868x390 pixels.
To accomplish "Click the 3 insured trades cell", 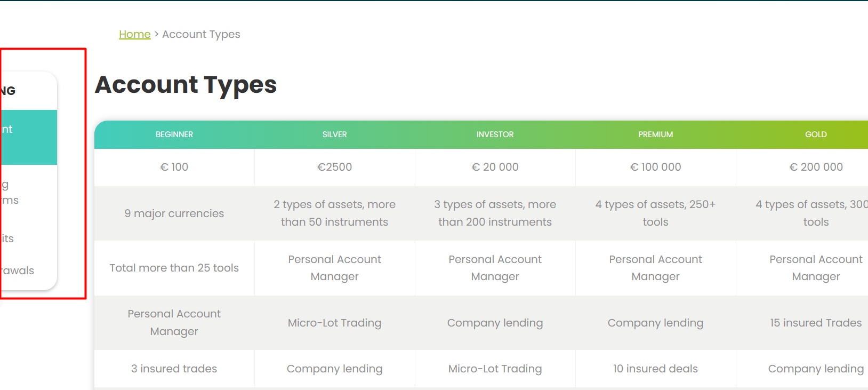I will [x=174, y=369].
